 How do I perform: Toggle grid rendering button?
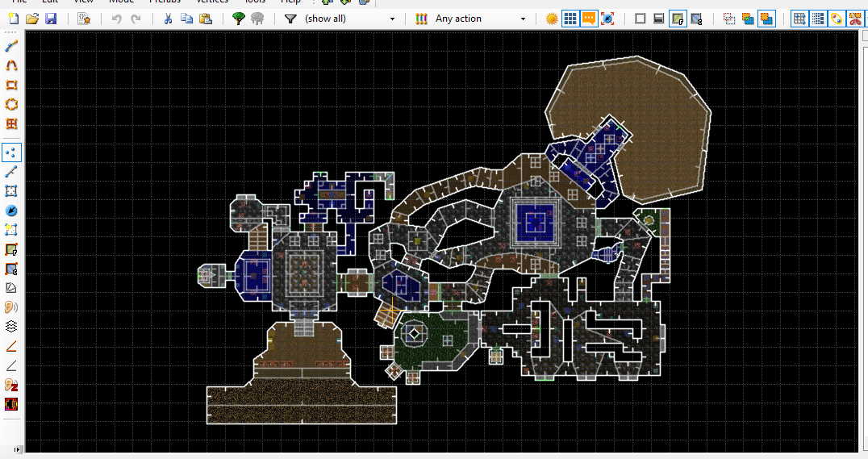click(570, 19)
